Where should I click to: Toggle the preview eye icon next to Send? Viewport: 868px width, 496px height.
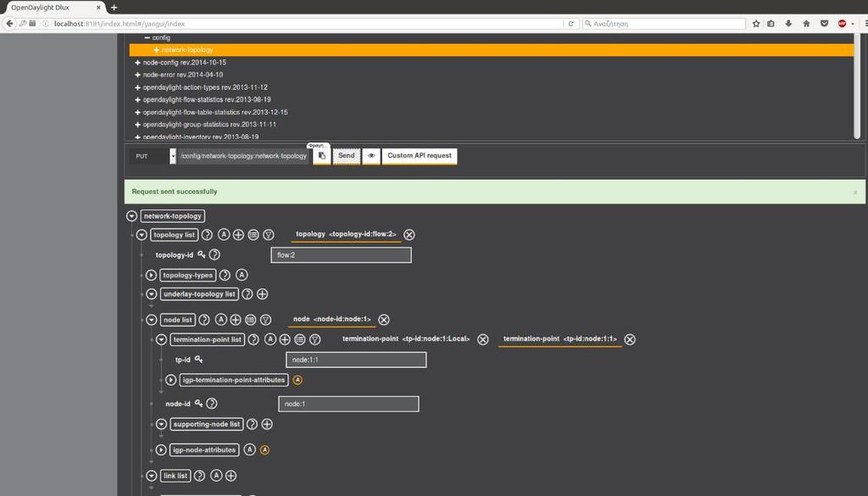[x=371, y=156]
